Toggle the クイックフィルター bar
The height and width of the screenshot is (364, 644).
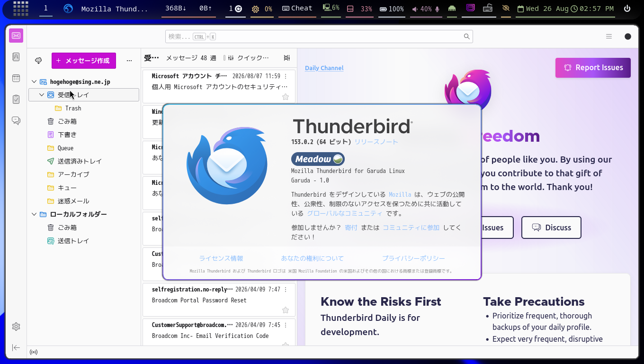pyautogui.click(x=248, y=58)
